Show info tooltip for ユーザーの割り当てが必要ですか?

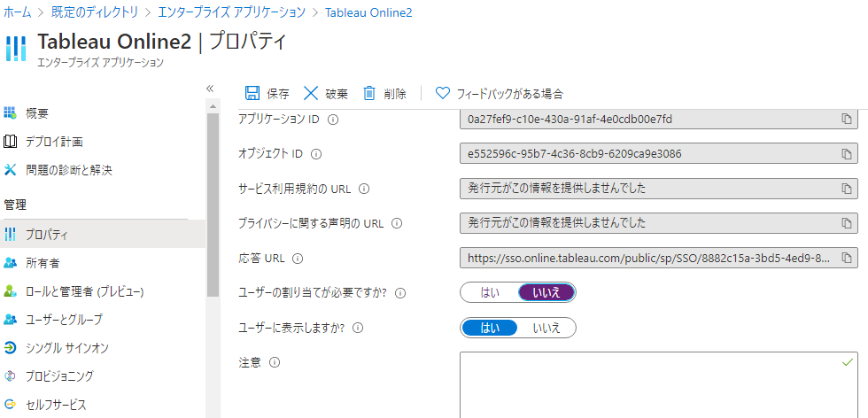point(400,293)
